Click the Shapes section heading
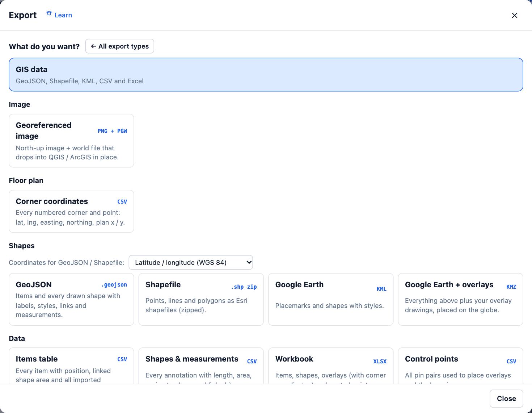Viewport: 532px width, 413px height. [22, 246]
